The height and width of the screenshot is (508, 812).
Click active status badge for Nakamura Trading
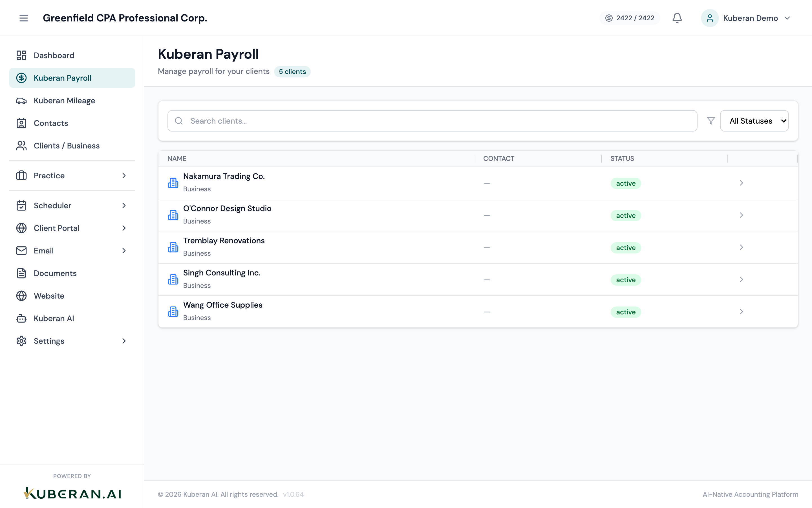[x=625, y=183]
